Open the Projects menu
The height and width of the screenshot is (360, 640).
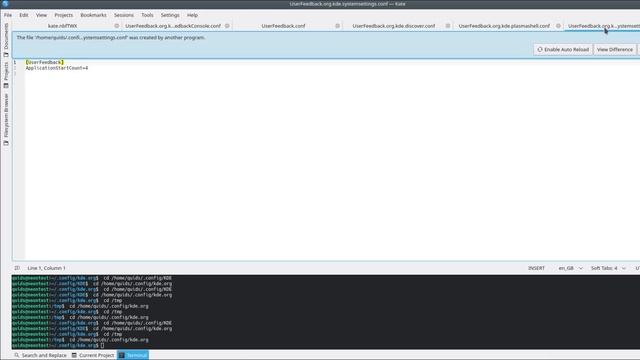(64, 15)
